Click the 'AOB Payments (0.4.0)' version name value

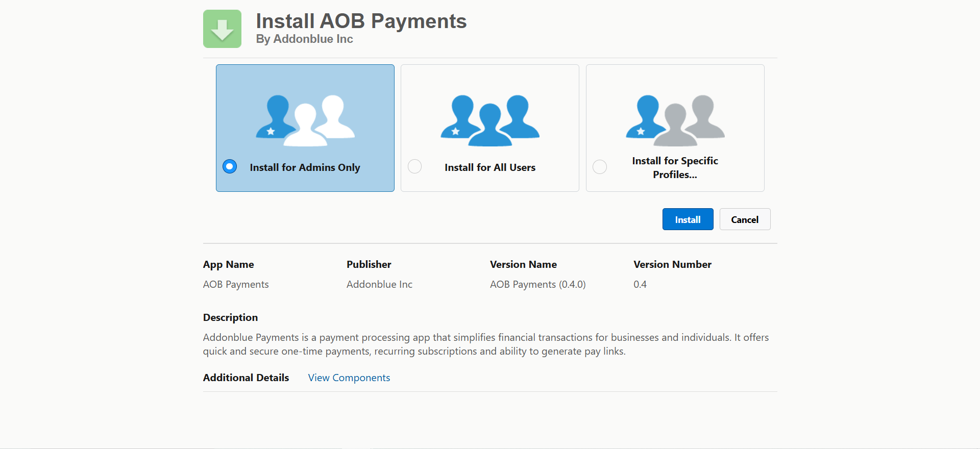[538, 284]
